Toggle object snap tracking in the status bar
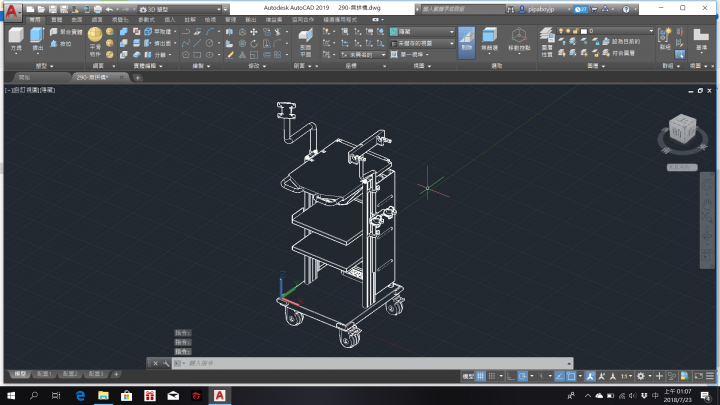 coord(559,376)
